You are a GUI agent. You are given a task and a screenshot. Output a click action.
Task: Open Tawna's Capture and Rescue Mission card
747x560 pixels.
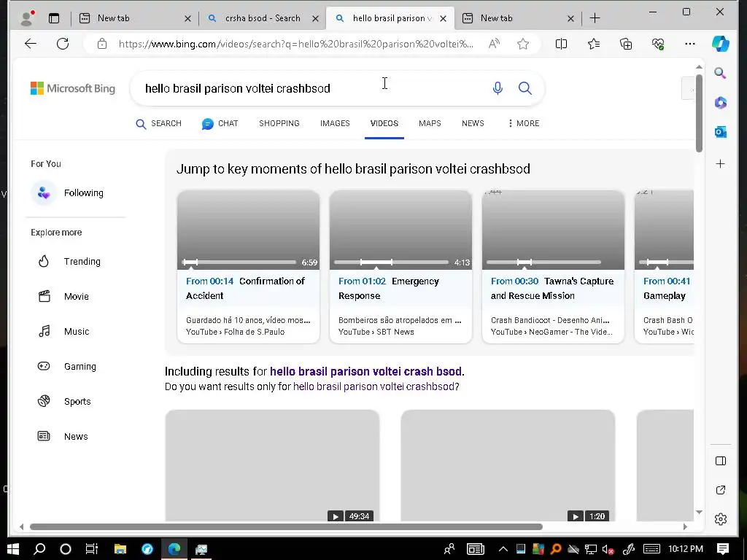pyautogui.click(x=553, y=267)
